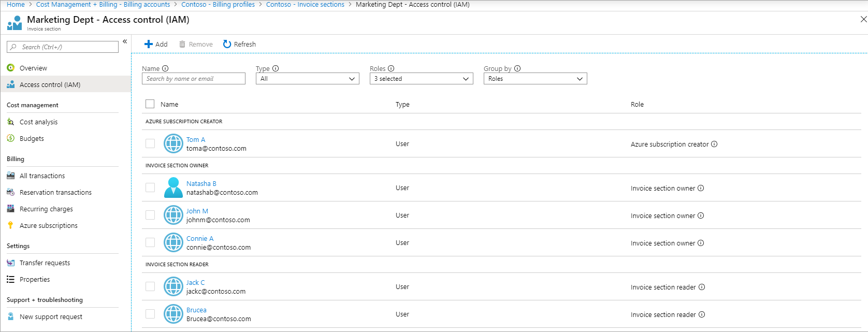
Task: Open John M user link
Action: pyautogui.click(x=197, y=211)
